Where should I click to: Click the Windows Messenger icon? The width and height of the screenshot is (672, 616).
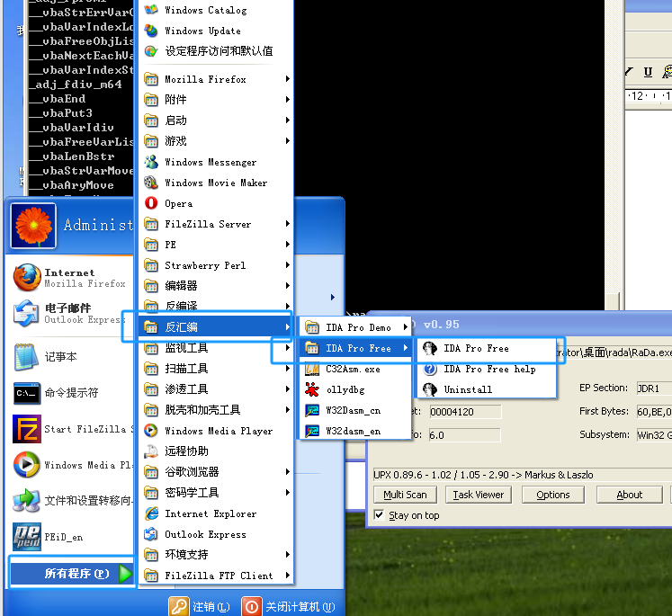click(151, 162)
